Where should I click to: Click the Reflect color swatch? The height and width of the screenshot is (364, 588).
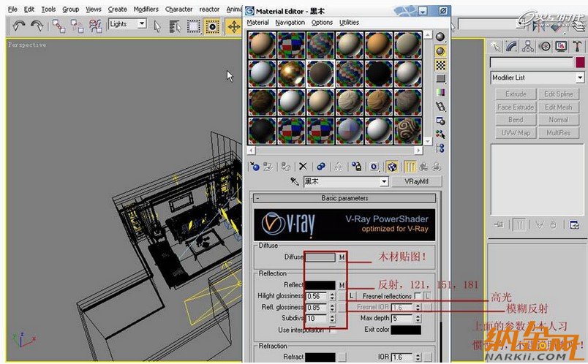pos(320,285)
